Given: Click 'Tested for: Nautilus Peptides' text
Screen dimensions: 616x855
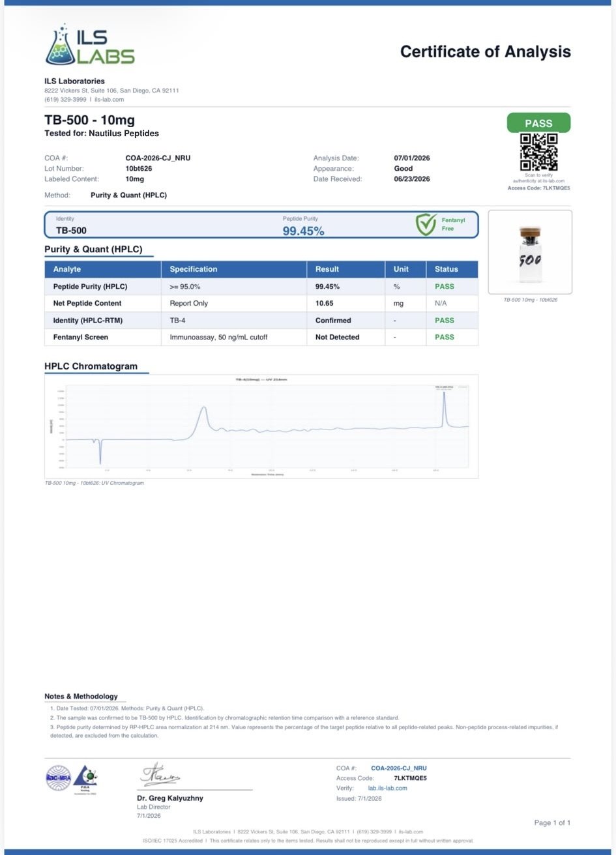Looking at the screenshot, I should click(102, 133).
